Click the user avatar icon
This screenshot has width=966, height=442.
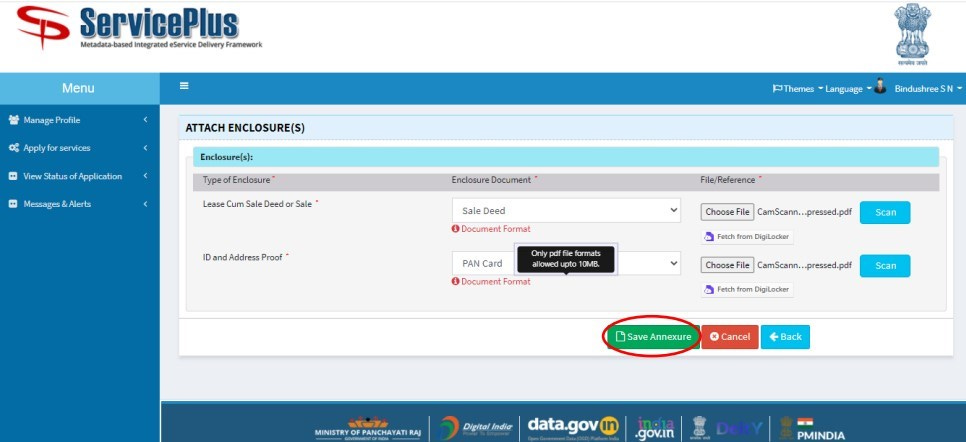coord(880,86)
